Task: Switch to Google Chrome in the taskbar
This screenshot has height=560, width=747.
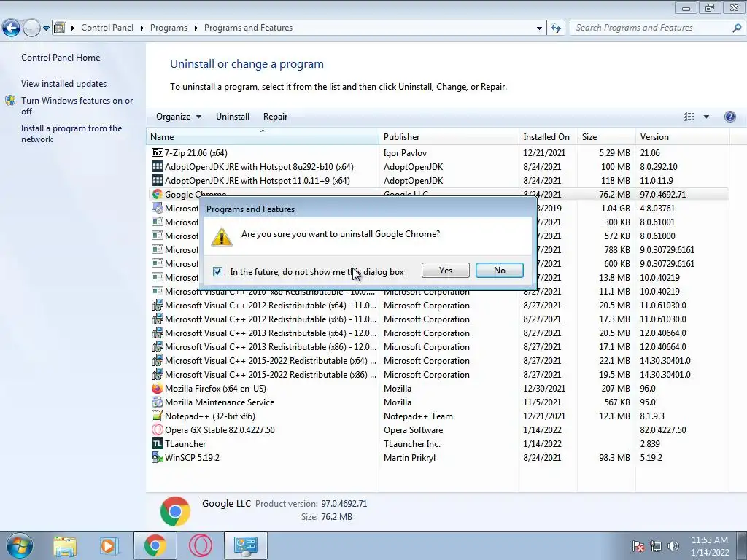Action: point(155,545)
